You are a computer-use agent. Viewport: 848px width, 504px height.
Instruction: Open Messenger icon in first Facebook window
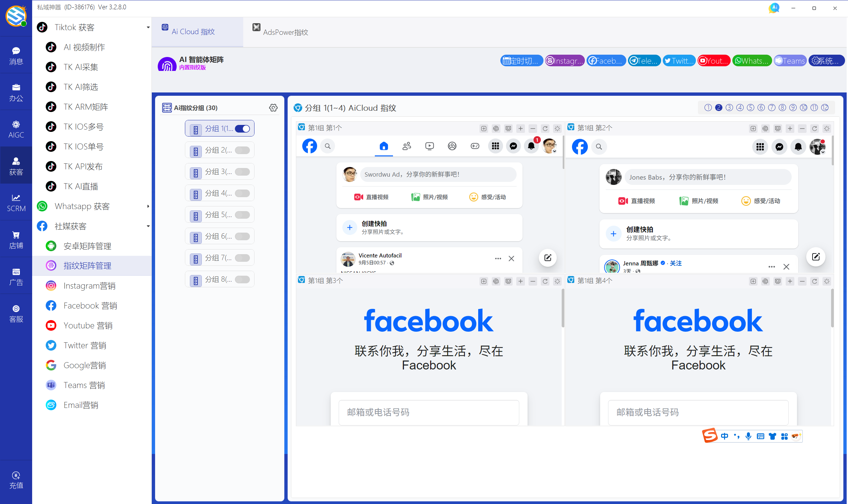tap(513, 146)
